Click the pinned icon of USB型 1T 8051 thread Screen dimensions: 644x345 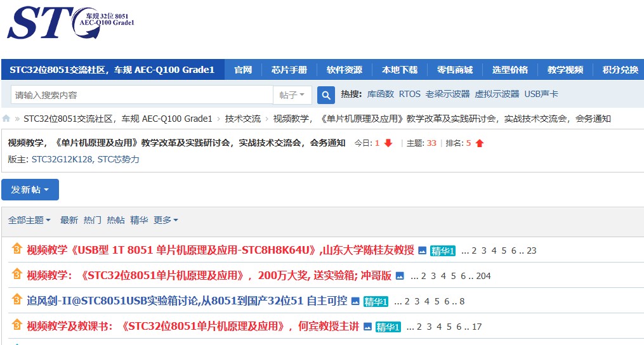coord(16,249)
